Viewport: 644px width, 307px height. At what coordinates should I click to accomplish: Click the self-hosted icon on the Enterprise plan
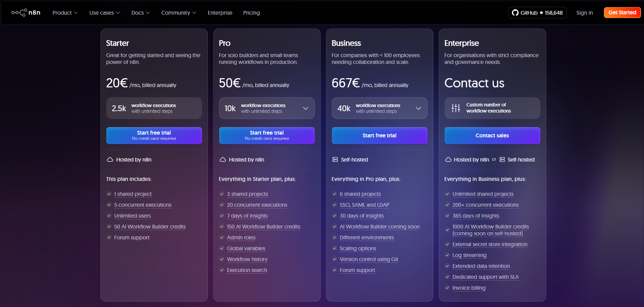(x=502, y=159)
